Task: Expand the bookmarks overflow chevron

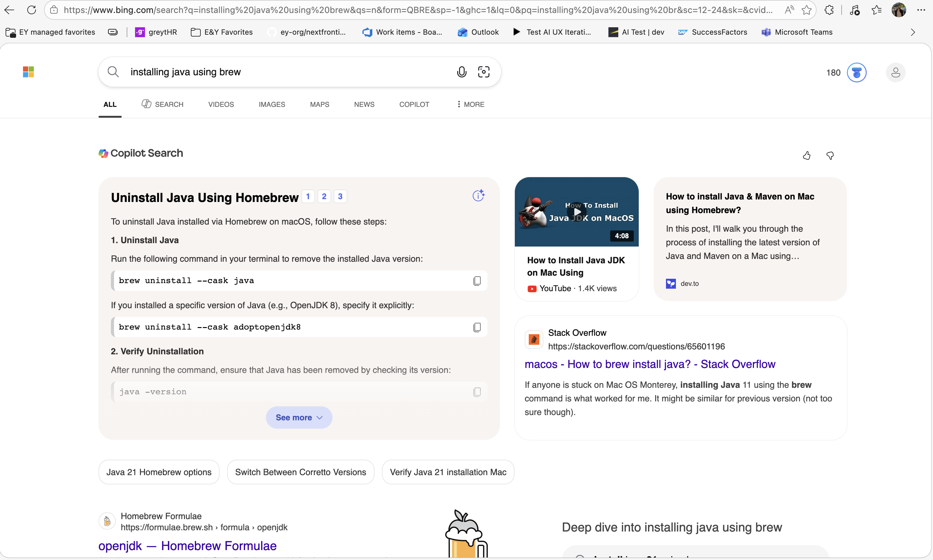Action: 913,32
